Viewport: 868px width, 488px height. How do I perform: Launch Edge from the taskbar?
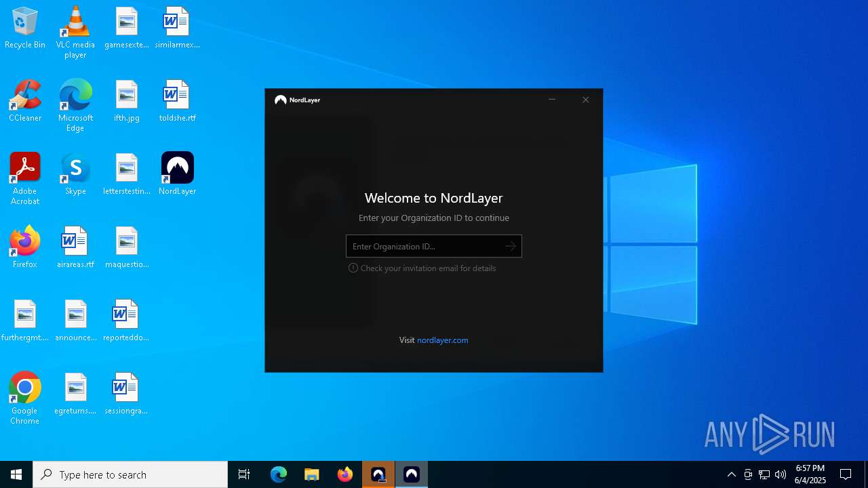coord(279,474)
